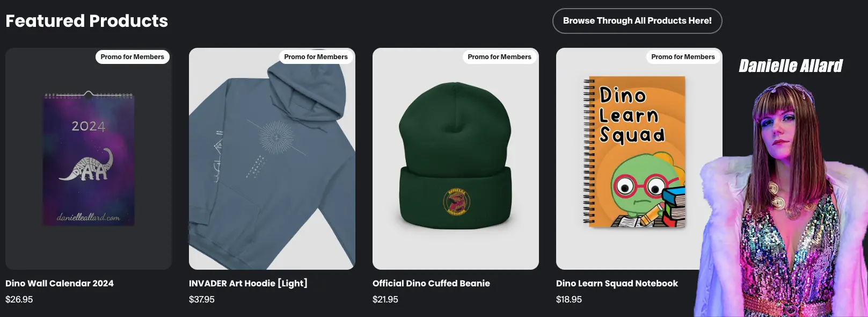Image resolution: width=868 pixels, height=317 pixels.
Task: Click the $37.95 price under the hoodie
Action: (x=200, y=299)
